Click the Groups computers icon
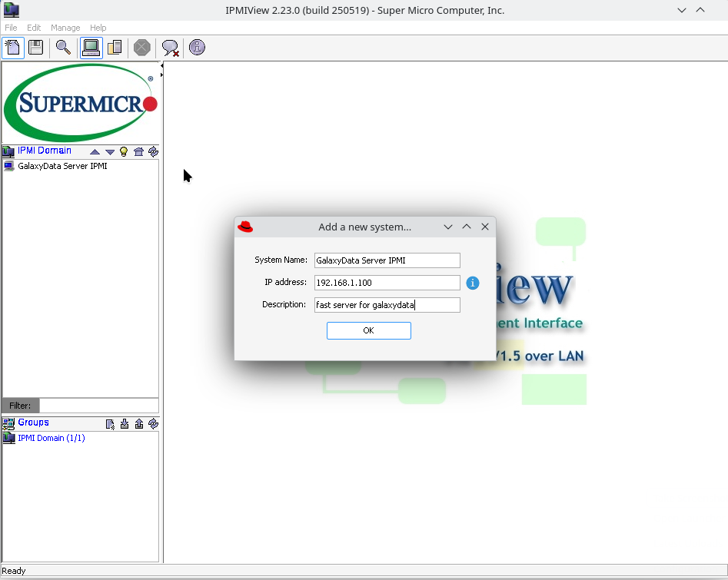728x580 pixels. (x=8, y=423)
